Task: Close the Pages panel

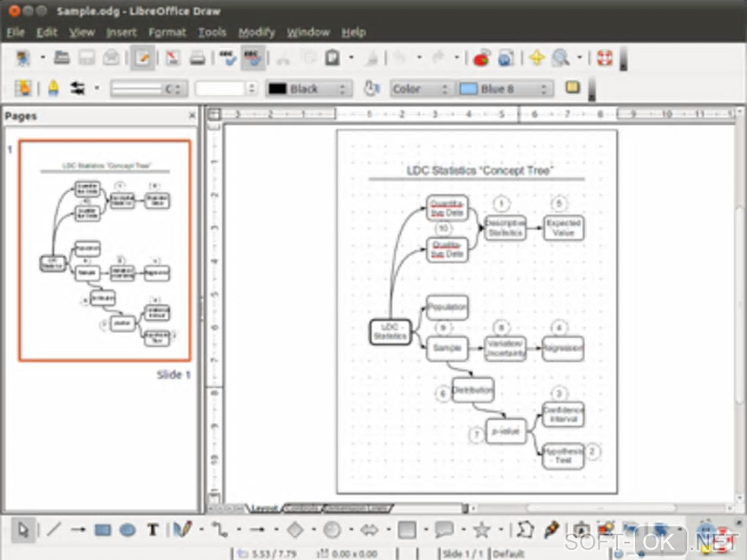Action: point(193,116)
